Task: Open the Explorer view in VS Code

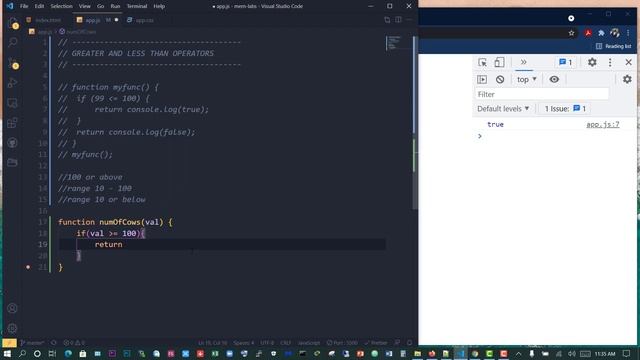Action: click(13, 23)
